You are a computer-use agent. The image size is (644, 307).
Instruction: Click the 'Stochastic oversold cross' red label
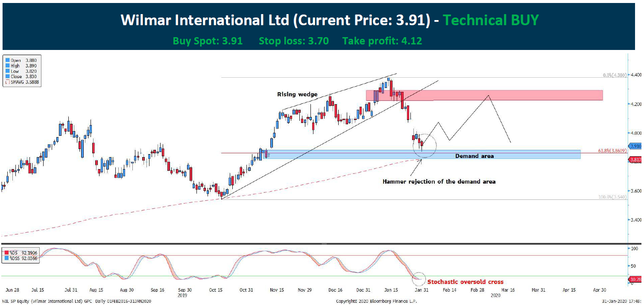click(x=465, y=282)
